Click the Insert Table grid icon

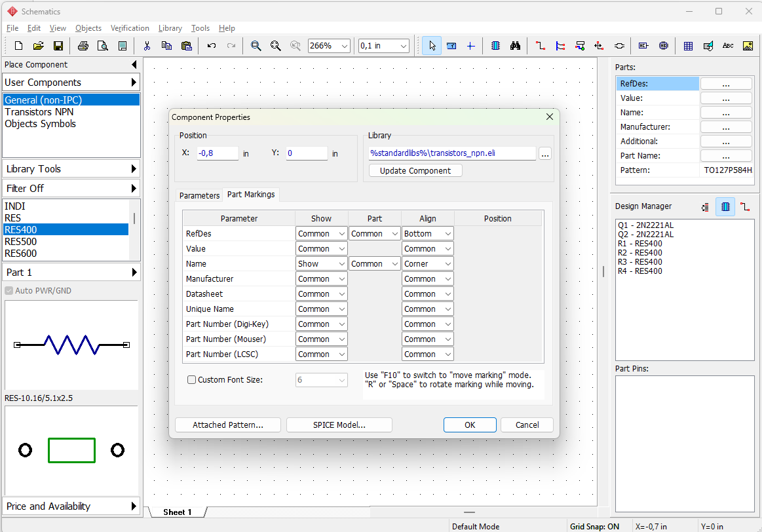[688, 46]
